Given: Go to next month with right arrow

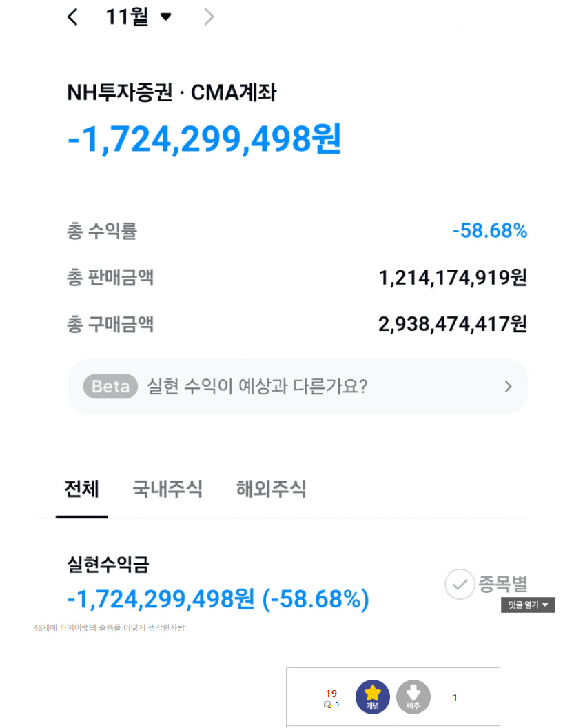Looking at the screenshot, I should click(x=209, y=17).
